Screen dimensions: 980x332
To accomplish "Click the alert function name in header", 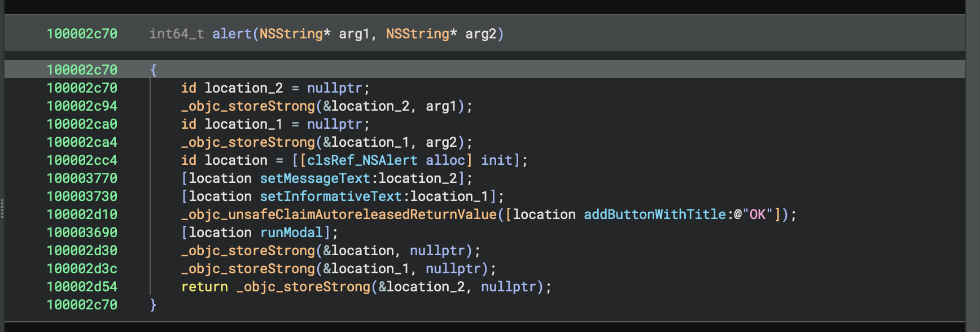I will point(231,34).
